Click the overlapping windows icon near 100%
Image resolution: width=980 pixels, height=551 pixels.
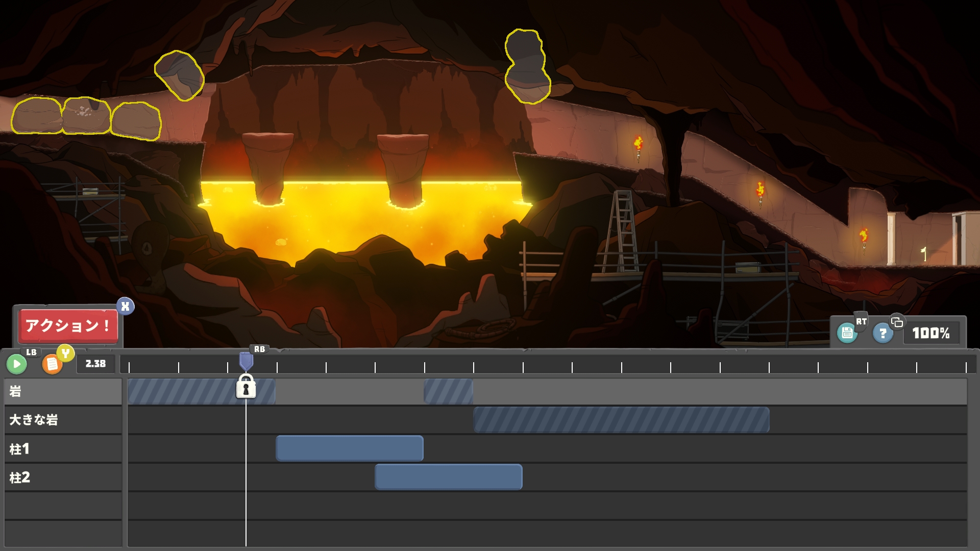click(x=897, y=322)
